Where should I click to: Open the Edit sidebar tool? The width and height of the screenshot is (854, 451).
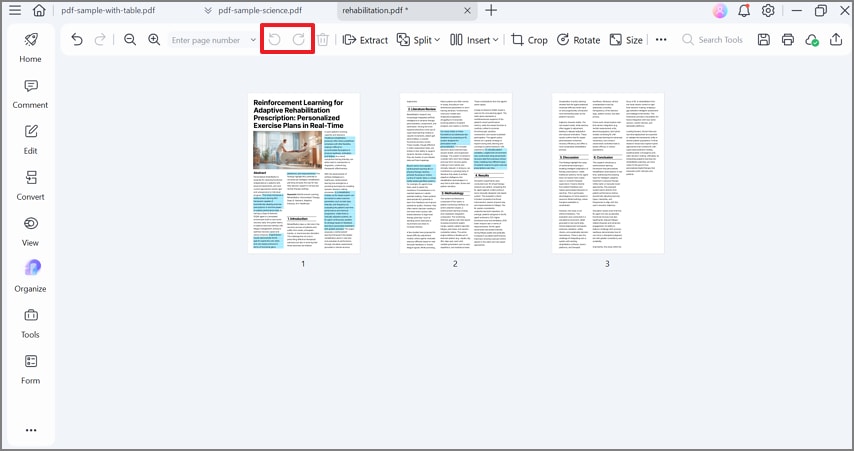(30, 139)
